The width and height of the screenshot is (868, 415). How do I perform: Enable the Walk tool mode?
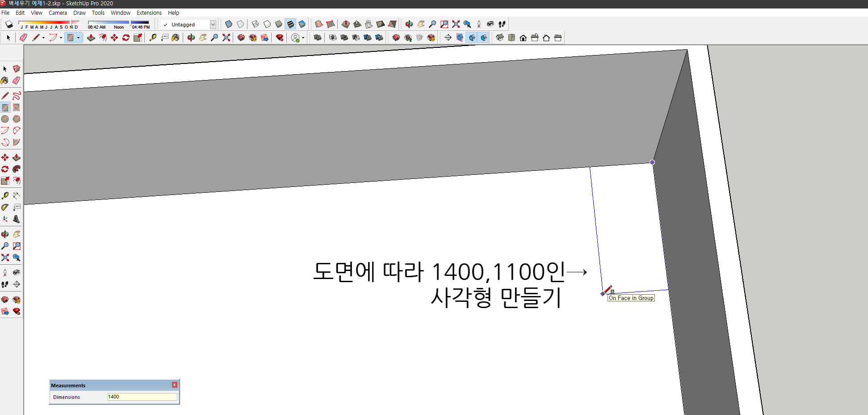coord(502,24)
